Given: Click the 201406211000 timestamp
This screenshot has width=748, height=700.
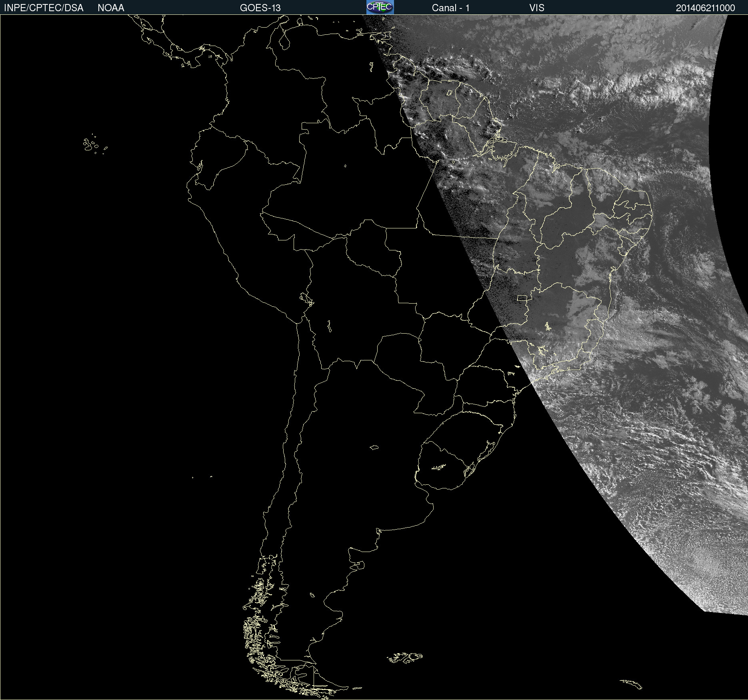Looking at the screenshot, I should click(x=705, y=8).
